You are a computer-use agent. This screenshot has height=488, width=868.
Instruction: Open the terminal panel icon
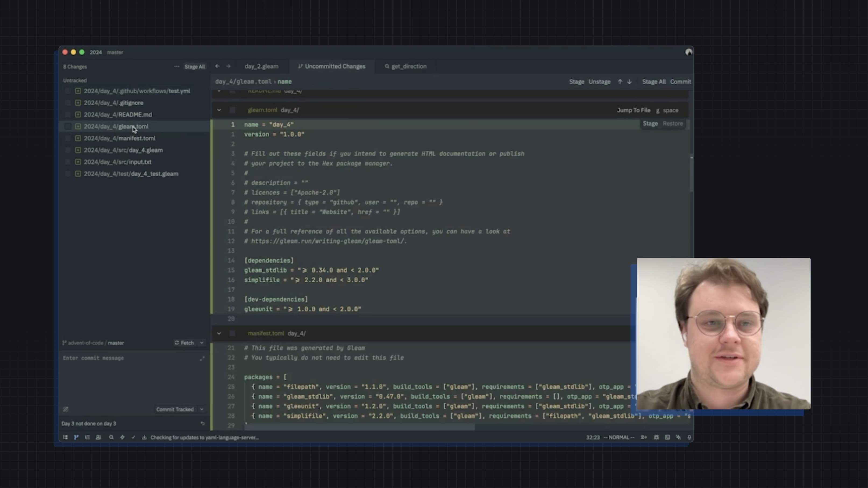[x=667, y=437]
